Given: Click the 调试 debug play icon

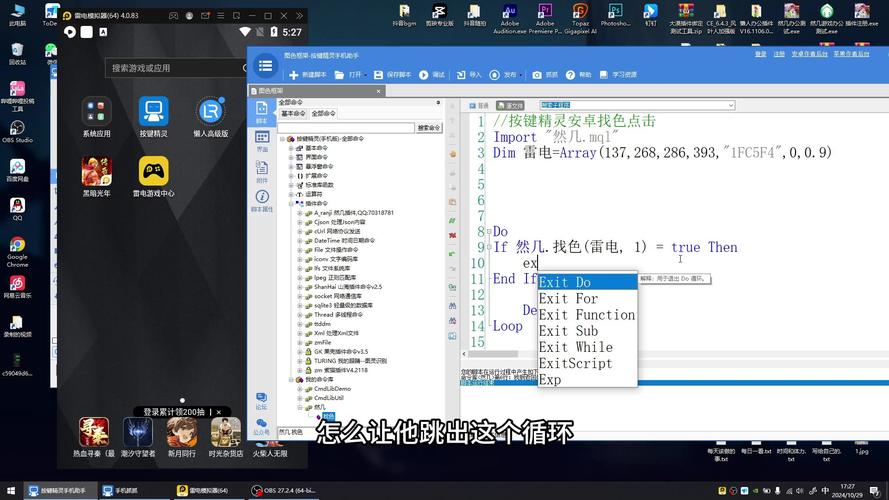Looking at the screenshot, I should point(424,75).
